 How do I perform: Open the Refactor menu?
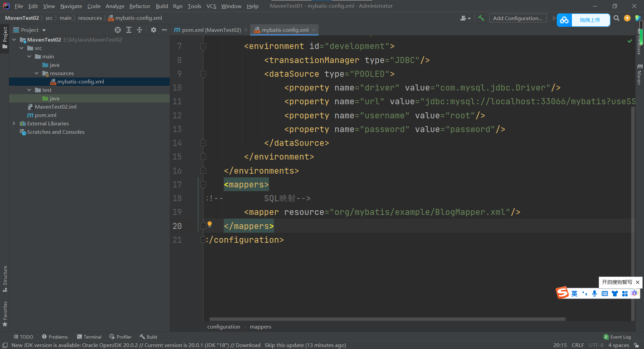point(140,6)
